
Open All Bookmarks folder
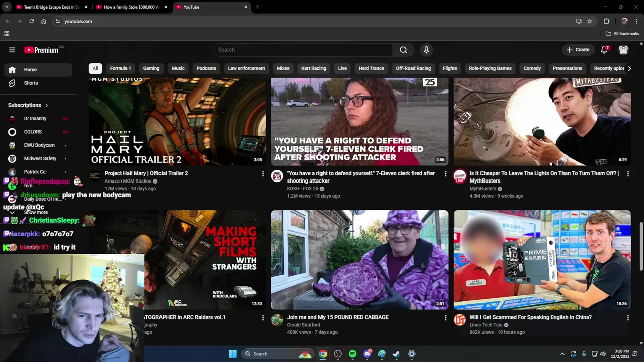pos(622,34)
